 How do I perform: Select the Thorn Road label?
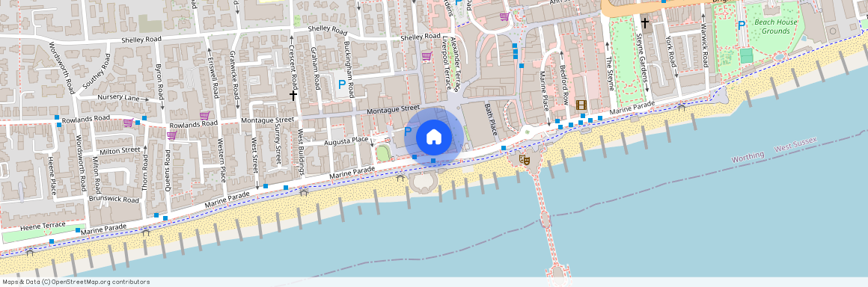pyautogui.click(x=145, y=173)
